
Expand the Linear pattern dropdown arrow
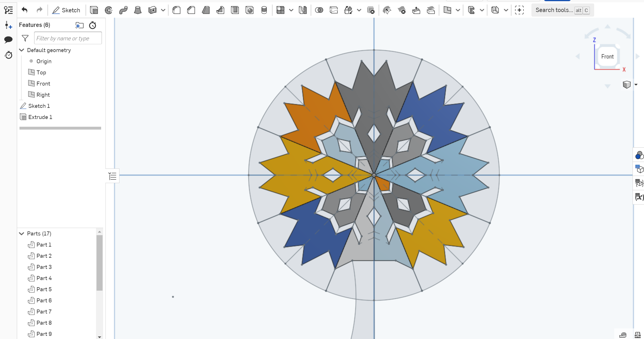click(x=291, y=10)
